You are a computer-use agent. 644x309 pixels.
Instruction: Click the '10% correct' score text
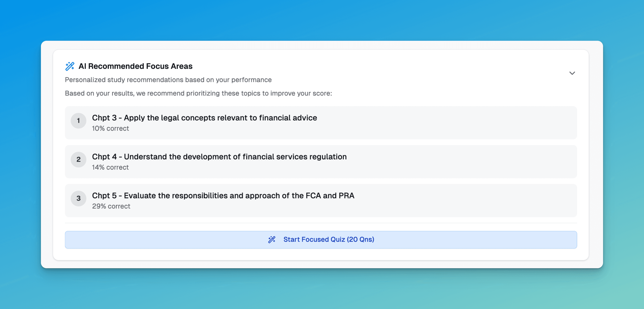pyautogui.click(x=110, y=128)
